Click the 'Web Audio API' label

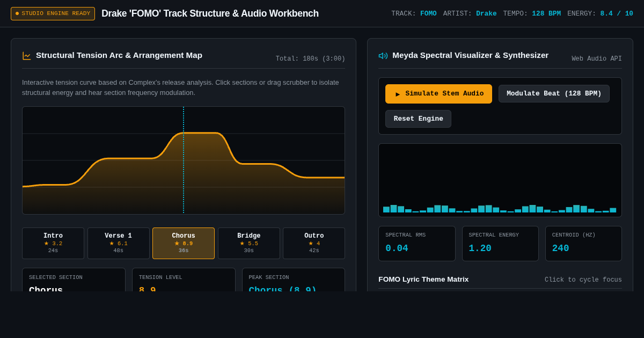pos(597,58)
